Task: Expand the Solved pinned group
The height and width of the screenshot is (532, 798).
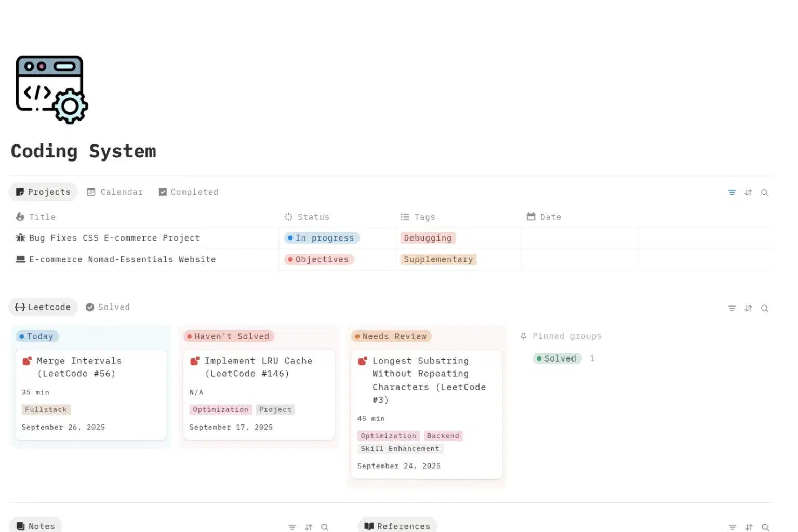Action: (x=557, y=358)
